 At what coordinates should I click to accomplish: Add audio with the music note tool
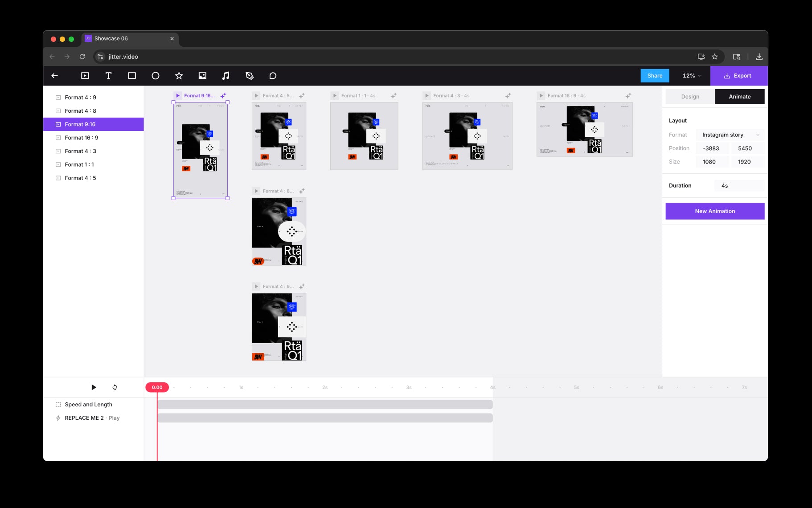click(x=226, y=76)
